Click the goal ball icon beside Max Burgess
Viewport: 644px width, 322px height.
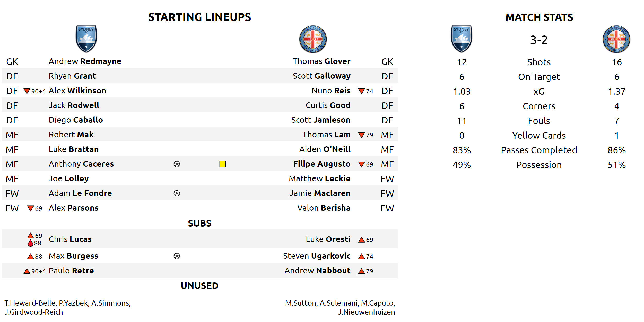coord(177,256)
